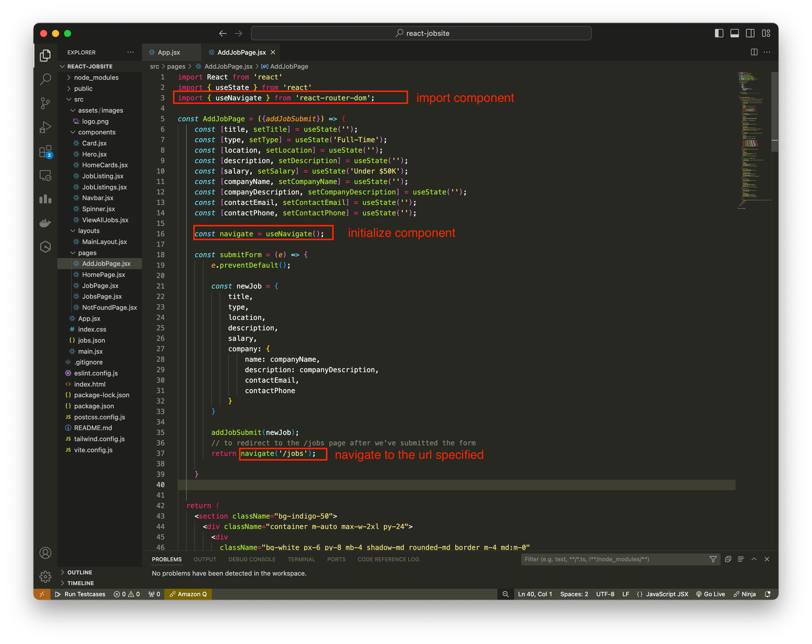
Task: Open editor More Actions menu
Action: coord(767,52)
